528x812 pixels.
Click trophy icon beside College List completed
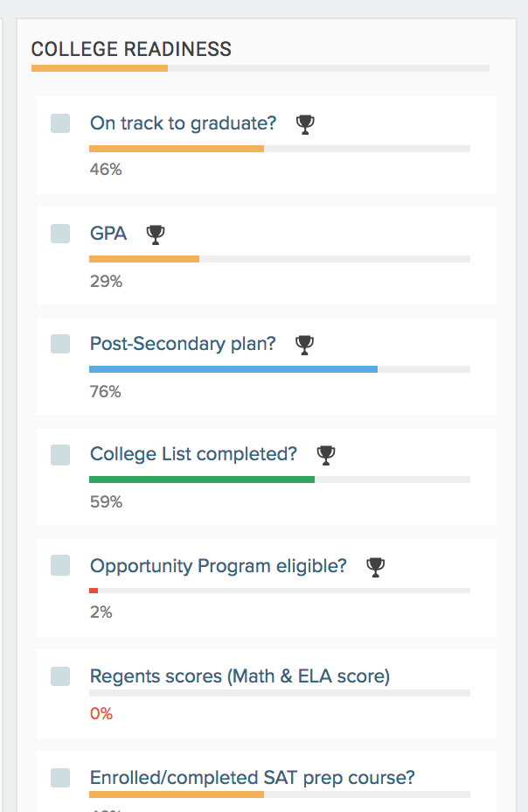326,455
